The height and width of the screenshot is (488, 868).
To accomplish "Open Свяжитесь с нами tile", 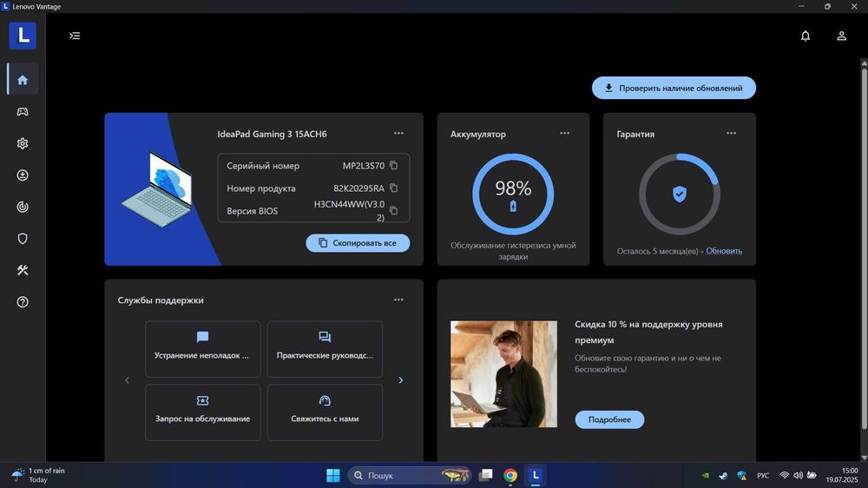I will pyautogui.click(x=325, y=412).
